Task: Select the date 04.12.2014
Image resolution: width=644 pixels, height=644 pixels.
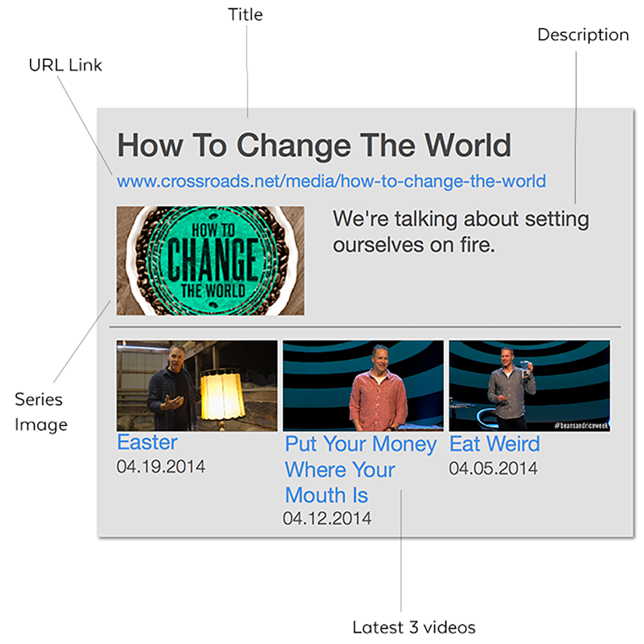Action: 327,518
